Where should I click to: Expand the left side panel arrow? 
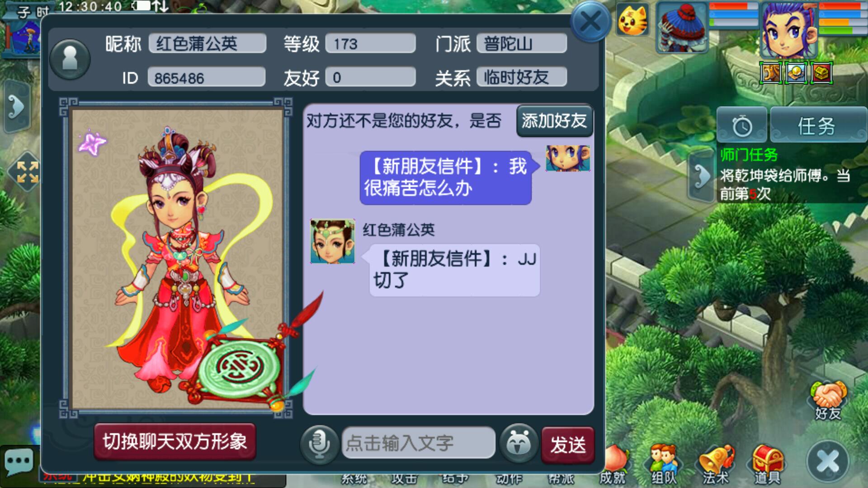(16, 107)
